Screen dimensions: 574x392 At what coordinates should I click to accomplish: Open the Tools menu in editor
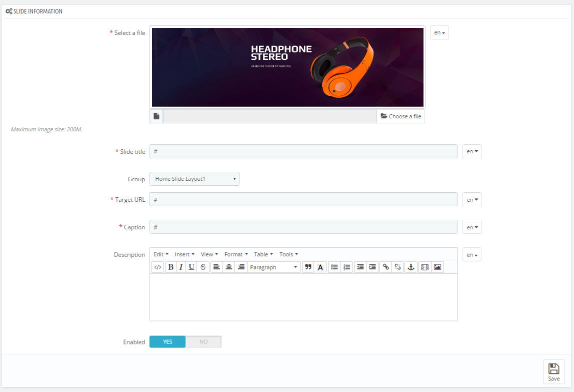tap(288, 254)
